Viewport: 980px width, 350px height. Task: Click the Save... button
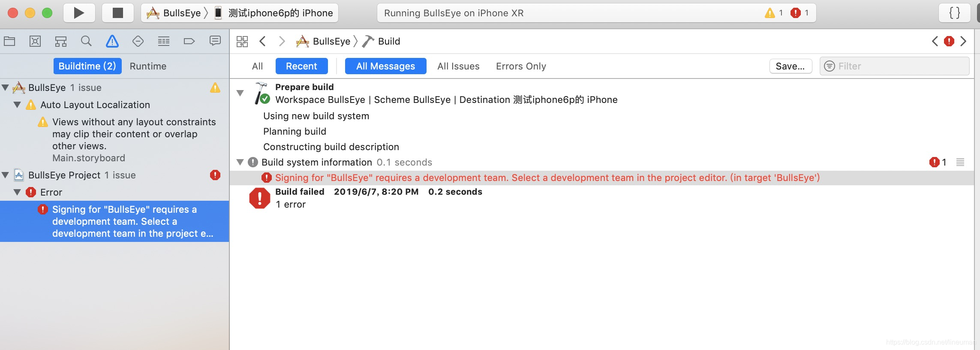(x=791, y=66)
